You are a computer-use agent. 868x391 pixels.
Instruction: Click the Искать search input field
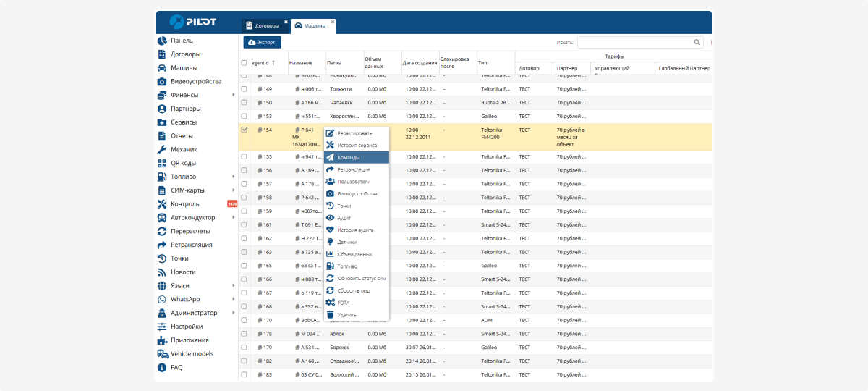[x=635, y=42]
